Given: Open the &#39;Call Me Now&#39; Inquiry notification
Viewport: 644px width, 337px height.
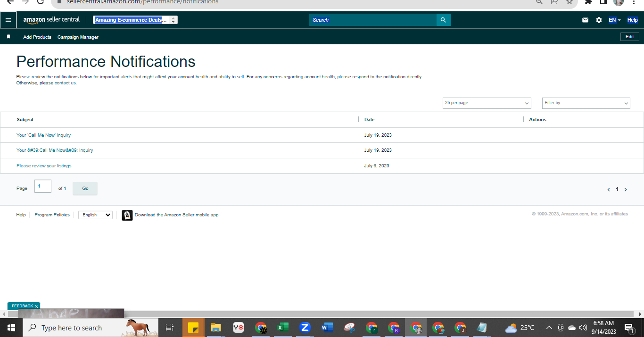Looking at the screenshot, I should point(55,150).
